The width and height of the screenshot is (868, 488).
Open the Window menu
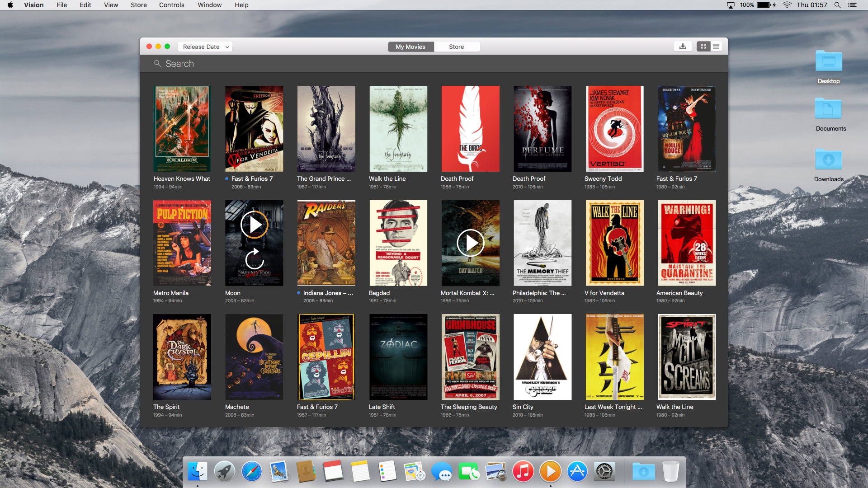[x=210, y=5]
